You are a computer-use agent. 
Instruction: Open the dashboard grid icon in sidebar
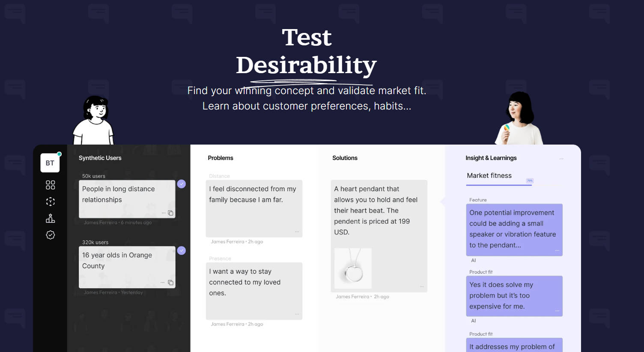50,185
